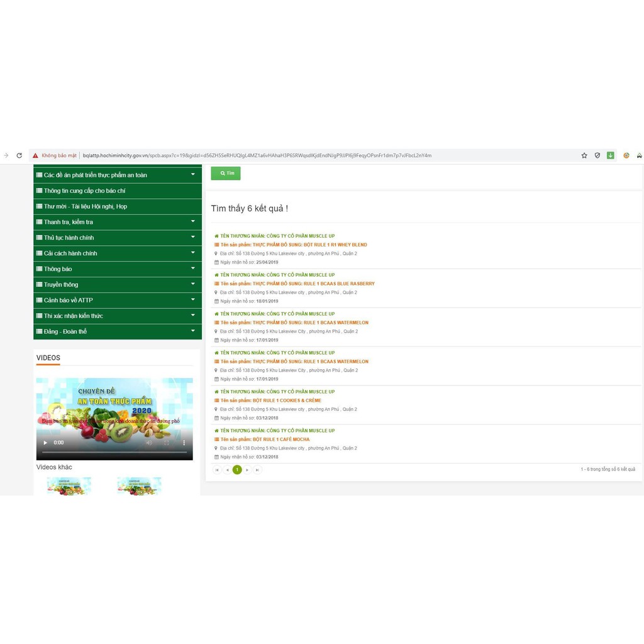
Task: Click the "Không bảo mật" security warning icon
Action: coord(36,155)
